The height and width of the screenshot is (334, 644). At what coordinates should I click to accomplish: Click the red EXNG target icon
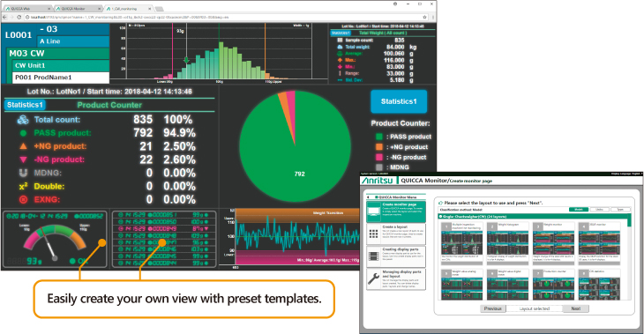click(23, 199)
